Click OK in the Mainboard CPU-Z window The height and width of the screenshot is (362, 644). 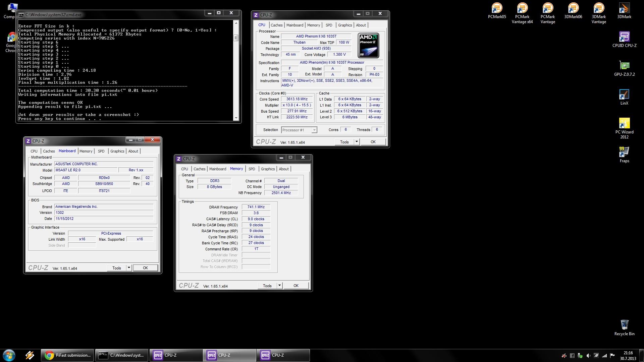click(x=145, y=268)
